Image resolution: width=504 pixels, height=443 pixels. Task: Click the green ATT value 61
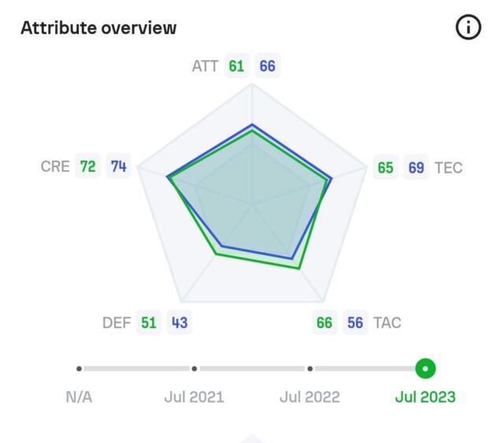click(236, 66)
